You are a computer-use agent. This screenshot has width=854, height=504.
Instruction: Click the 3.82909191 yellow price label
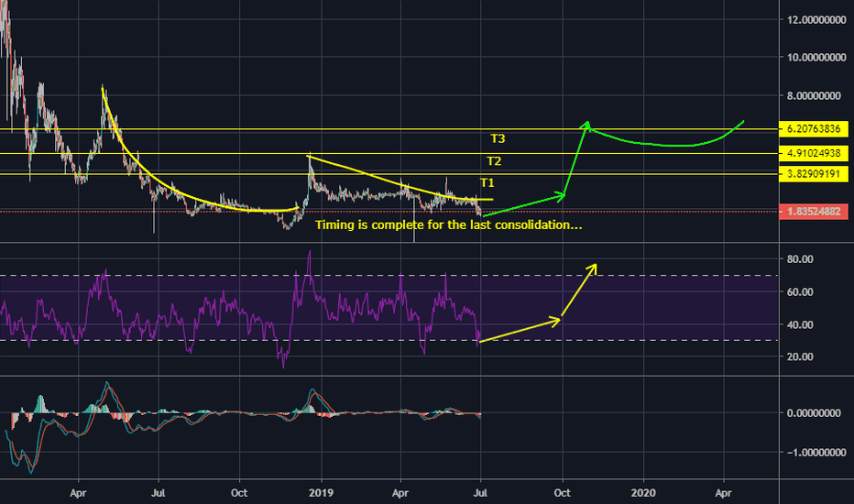pyautogui.click(x=814, y=174)
